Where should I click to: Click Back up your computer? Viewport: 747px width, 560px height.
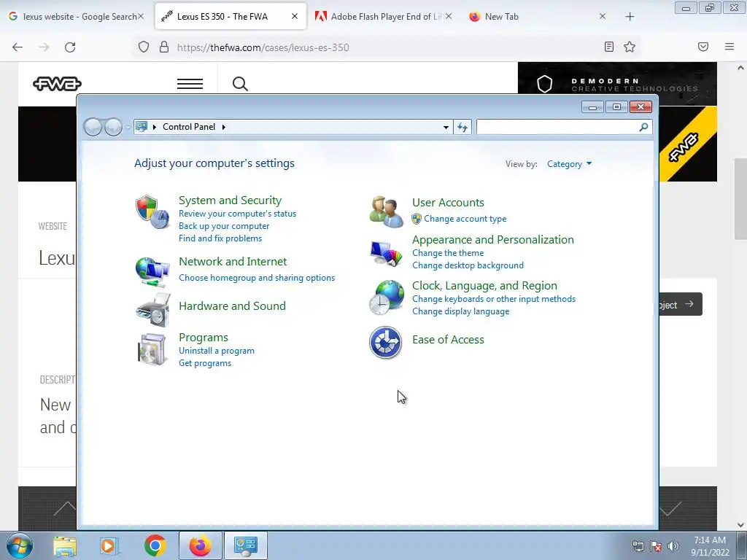pos(224,226)
